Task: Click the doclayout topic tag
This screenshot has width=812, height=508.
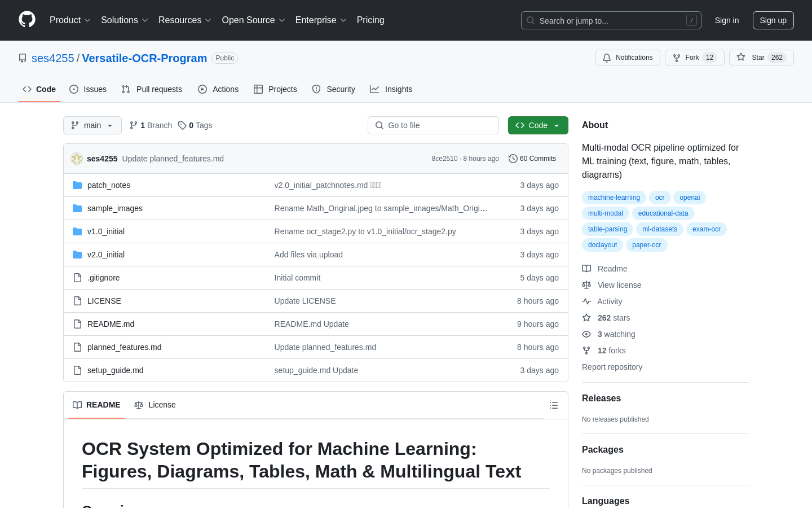Action: tap(602, 245)
